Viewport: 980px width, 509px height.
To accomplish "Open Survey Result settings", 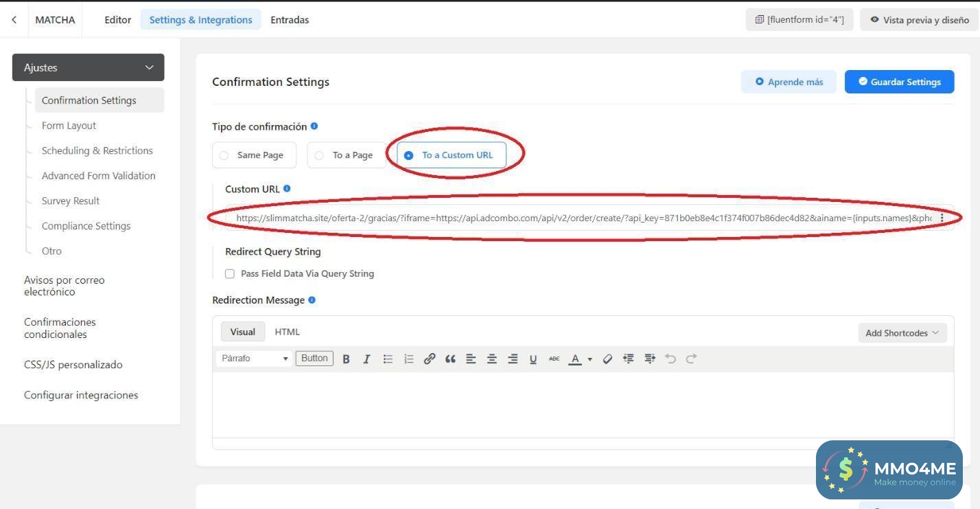I will tap(71, 201).
